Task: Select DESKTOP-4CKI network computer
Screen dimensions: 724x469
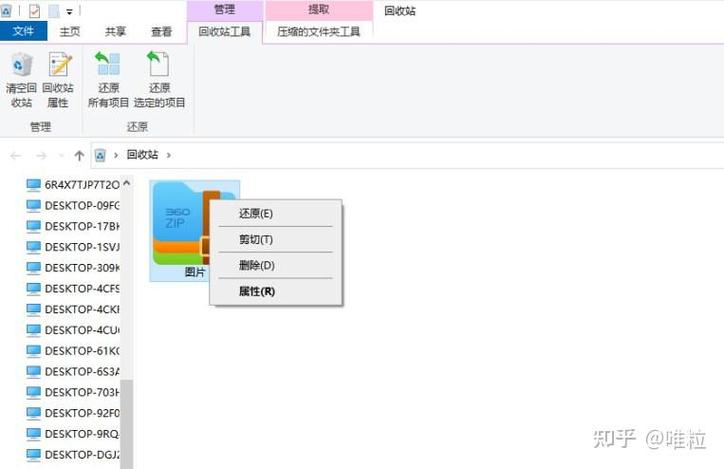Action: (x=73, y=309)
